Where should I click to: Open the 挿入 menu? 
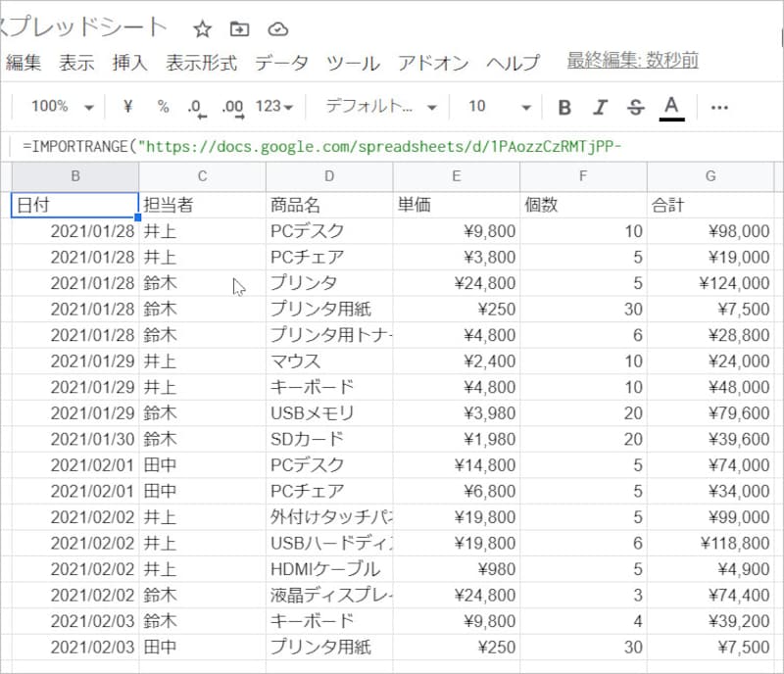129,63
